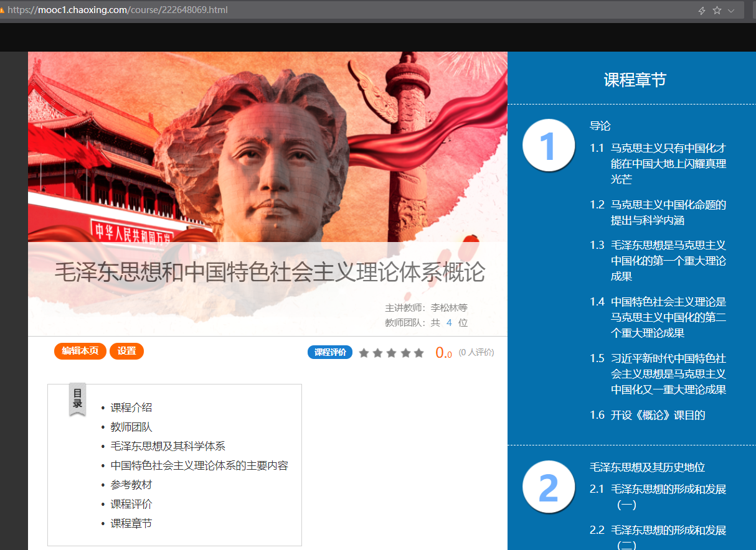Click the URL address field
Screen dimensions: 756x550
pyautogui.click(x=311, y=10)
